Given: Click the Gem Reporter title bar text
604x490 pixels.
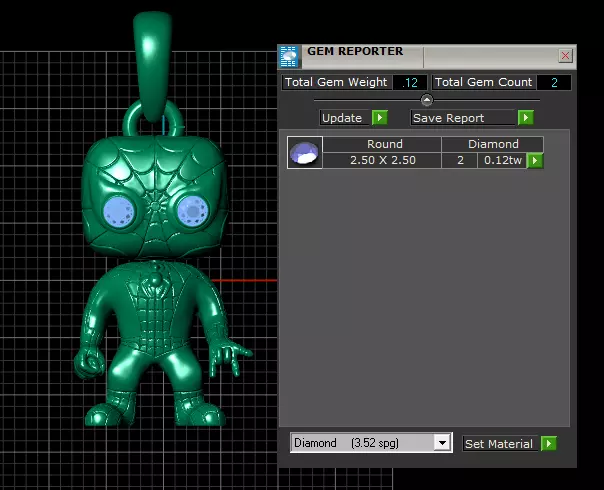Looking at the screenshot, I should pyautogui.click(x=355, y=51).
